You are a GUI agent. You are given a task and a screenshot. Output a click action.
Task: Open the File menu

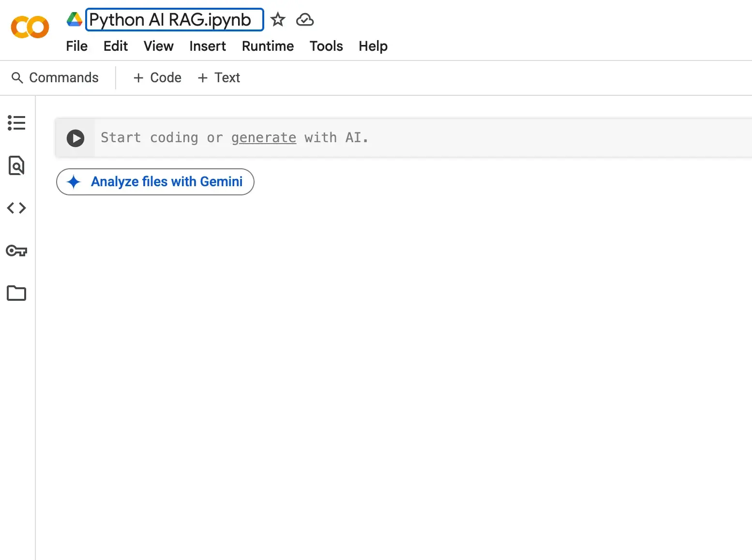pos(76,46)
